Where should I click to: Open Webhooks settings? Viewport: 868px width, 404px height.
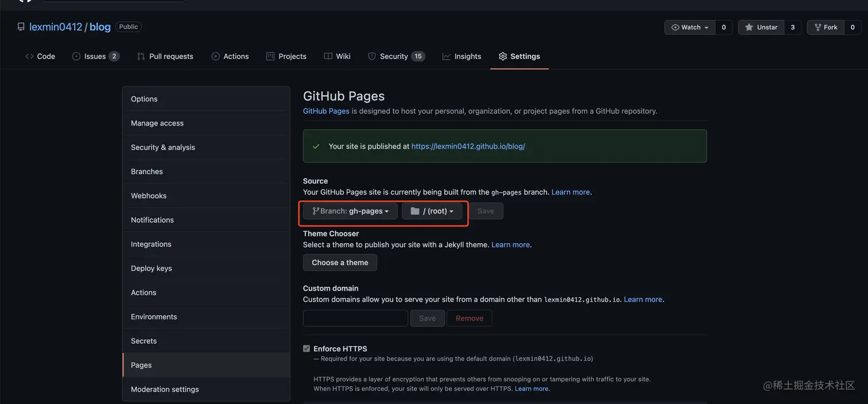pos(206,195)
